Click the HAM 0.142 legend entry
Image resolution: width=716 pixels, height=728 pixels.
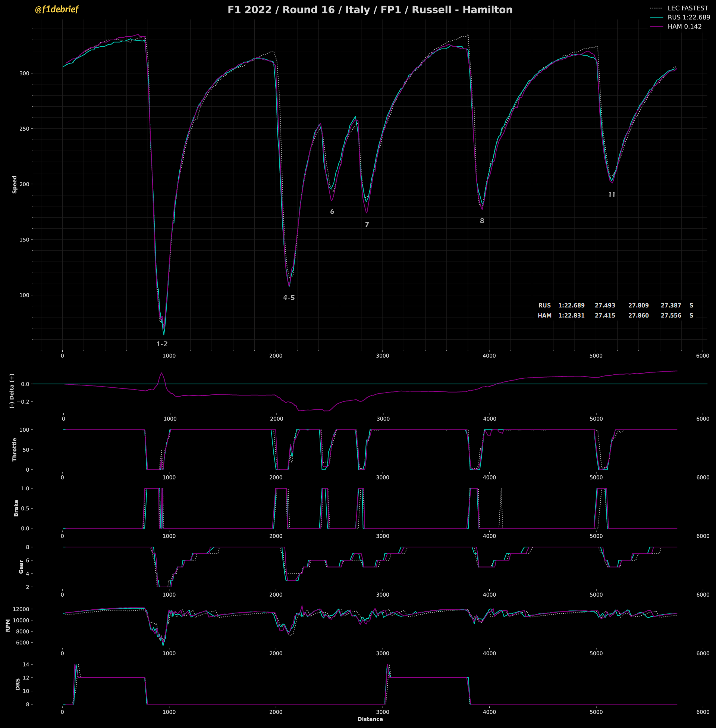click(x=684, y=26)
